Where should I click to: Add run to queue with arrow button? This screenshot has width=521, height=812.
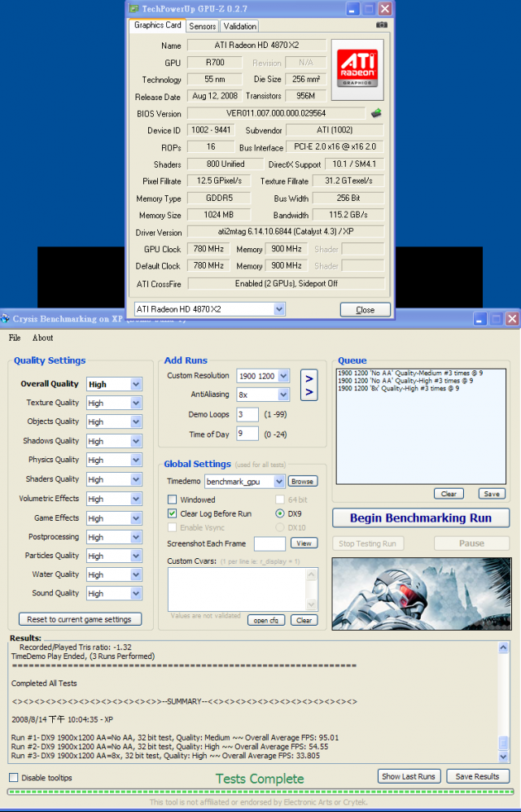click(309, 385)
